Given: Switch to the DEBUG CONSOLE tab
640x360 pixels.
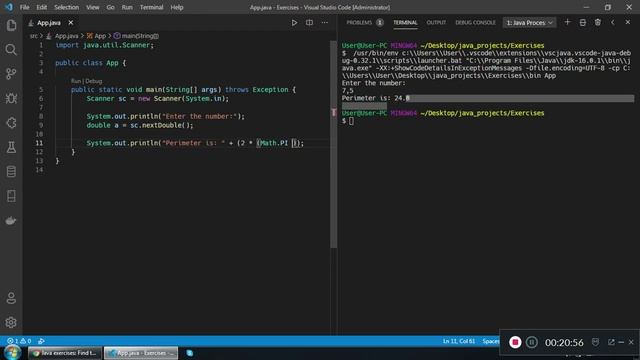Looking at the screenshot, I should click(475, 23).
